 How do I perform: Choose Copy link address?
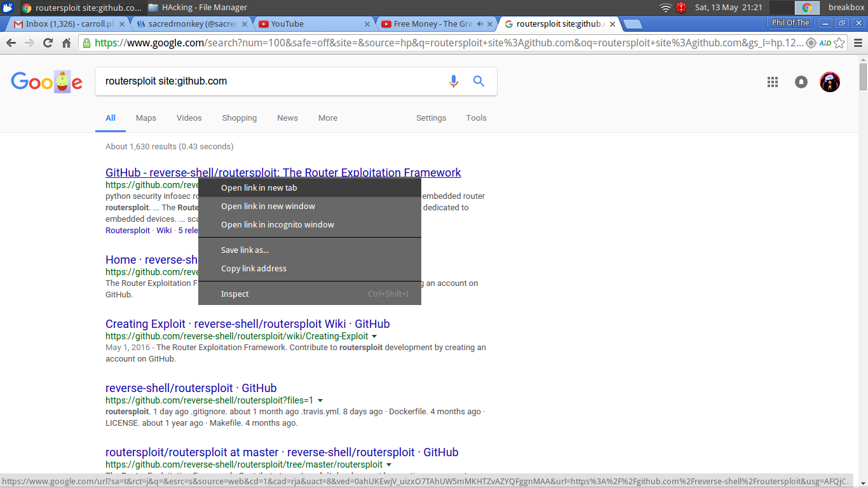coord(309,268)
